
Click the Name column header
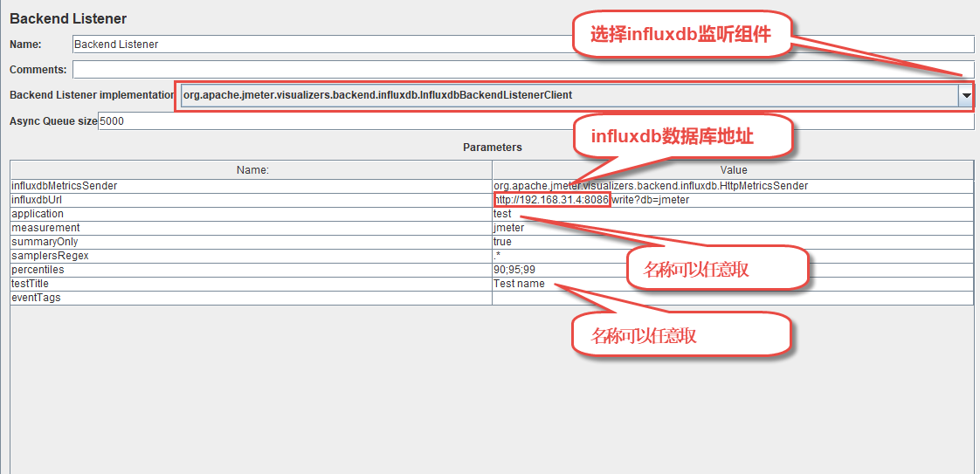click(252, 170)
